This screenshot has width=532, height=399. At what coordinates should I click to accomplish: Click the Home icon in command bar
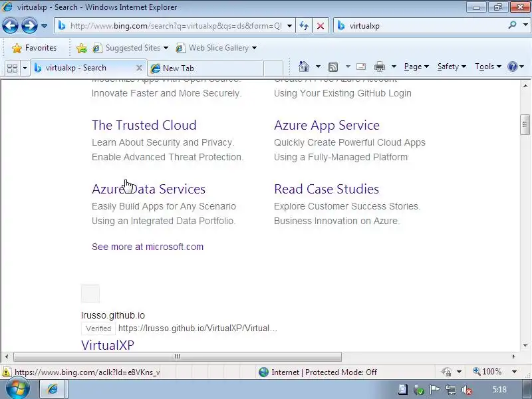click(x=304, y=66)
